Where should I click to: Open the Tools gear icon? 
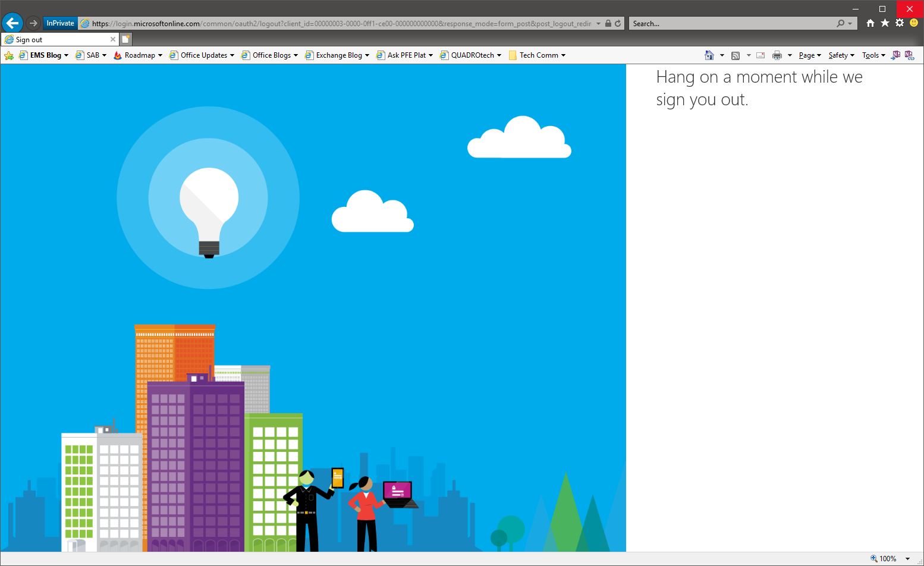[900, 23]
